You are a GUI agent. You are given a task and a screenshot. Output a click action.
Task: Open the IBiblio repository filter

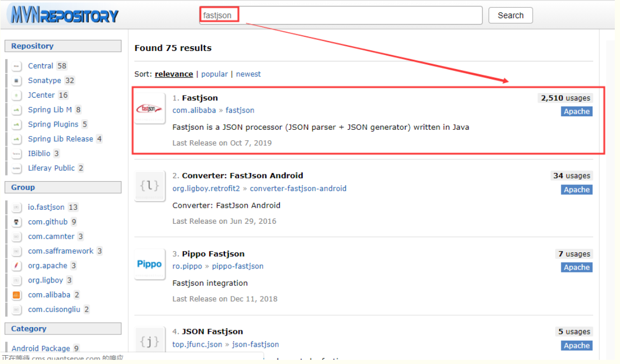point(39,153)
